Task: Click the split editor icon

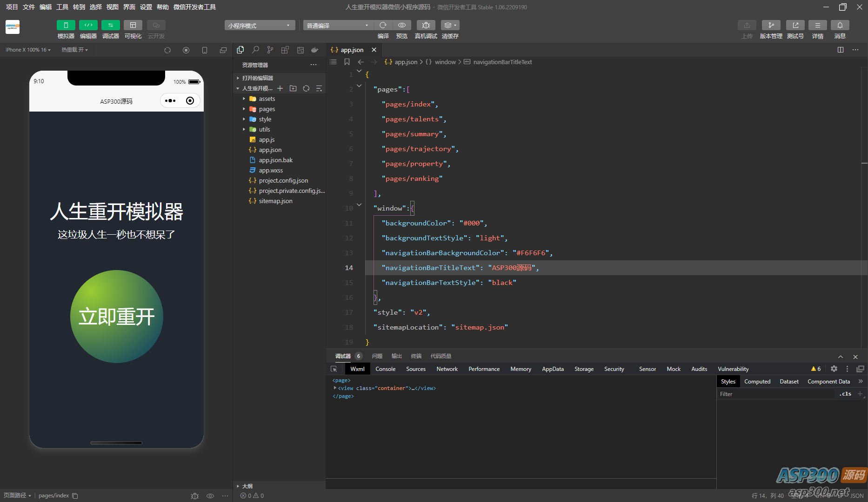Action: click(x=841, y=50)
